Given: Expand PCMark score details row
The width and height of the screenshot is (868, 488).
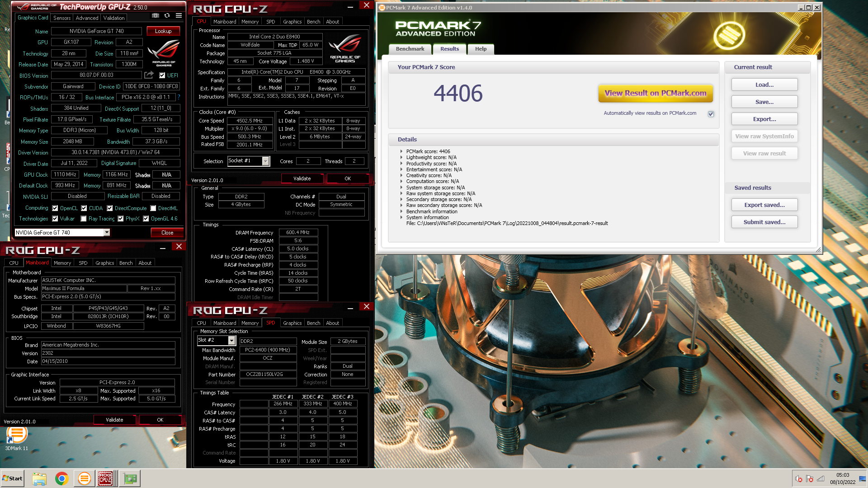Looking at the screenshot, I should point(401,151).
